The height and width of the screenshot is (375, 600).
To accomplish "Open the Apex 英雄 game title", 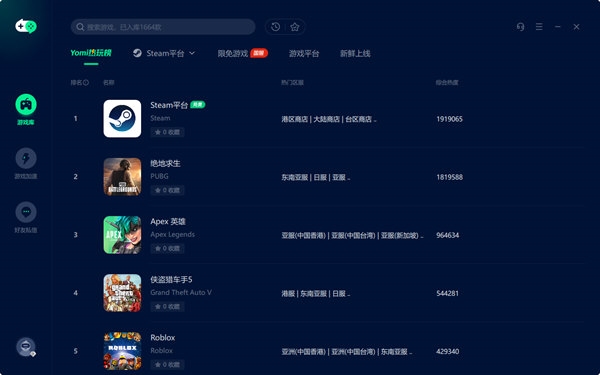I will pyautogui.click(x=168, y=222).
